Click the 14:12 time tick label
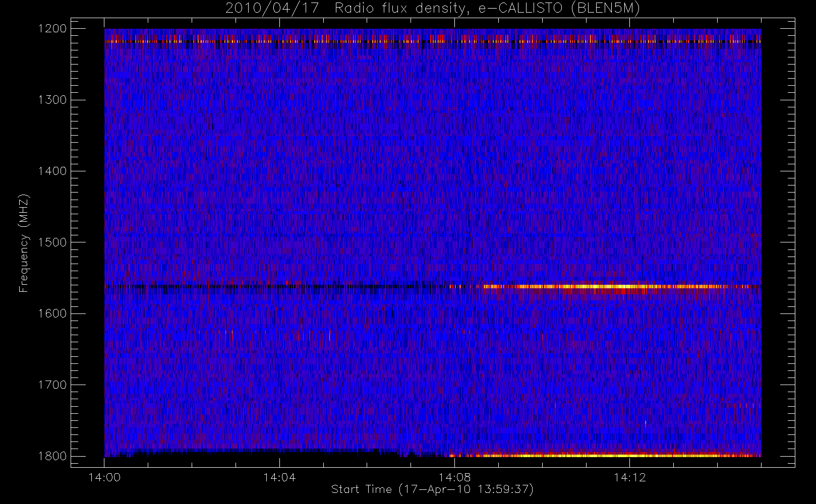This screenshot has height=504, width=816. tap(629, 477)
